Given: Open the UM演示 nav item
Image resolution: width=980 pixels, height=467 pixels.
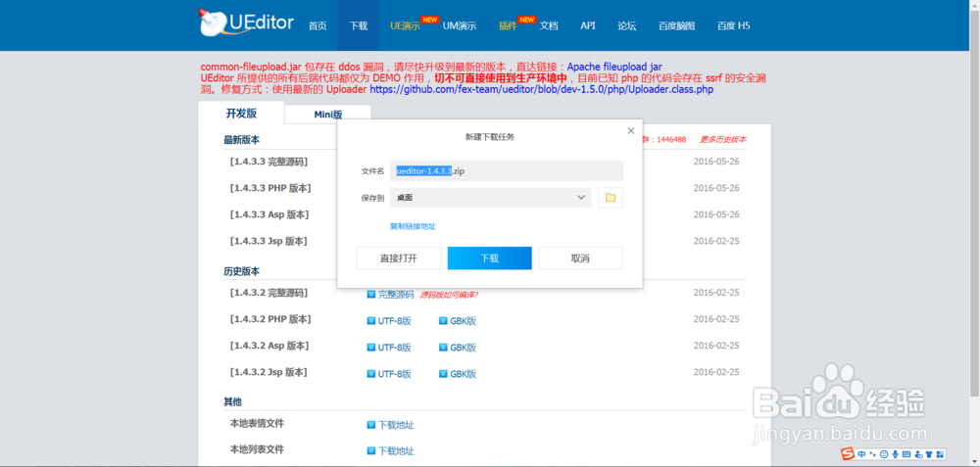Looking at the screenshot, I should pyautogui.click(x=460, y=25).
